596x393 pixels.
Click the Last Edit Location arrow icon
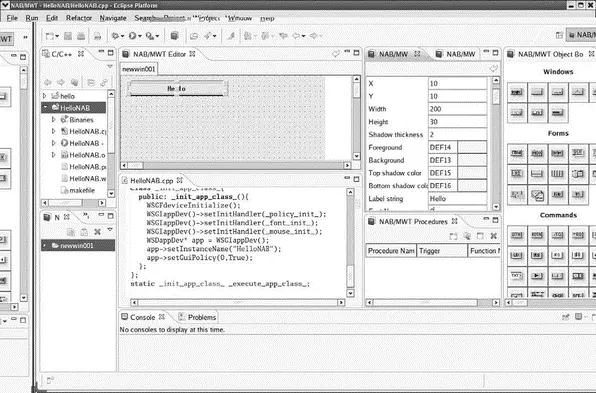click(283, 36)
